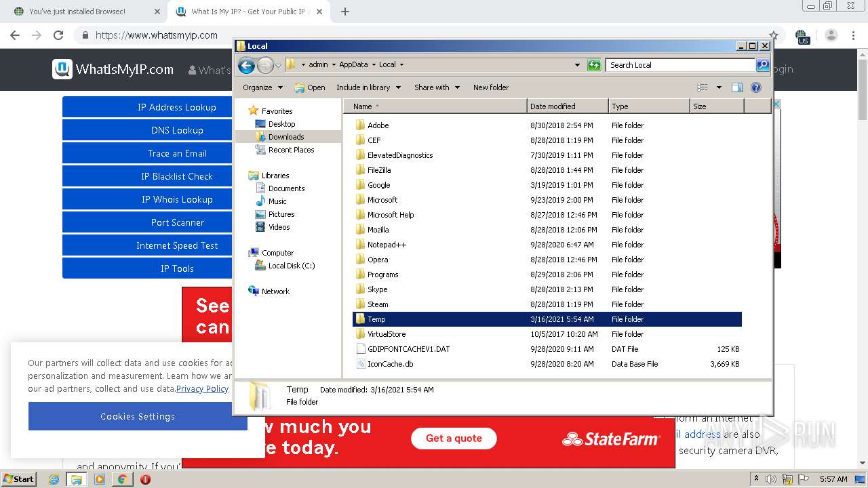Sort by Type column header

coord(649,106)
